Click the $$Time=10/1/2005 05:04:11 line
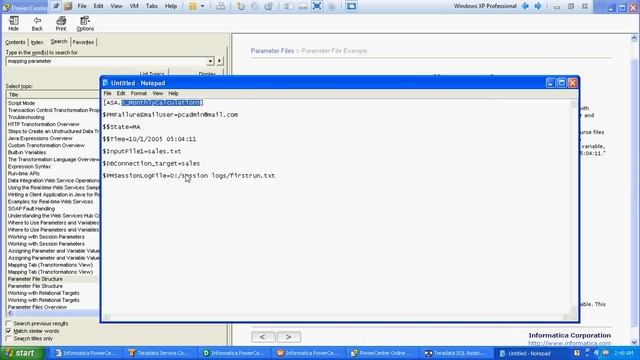This screenshot has height=360, width=640. (149, 139)
